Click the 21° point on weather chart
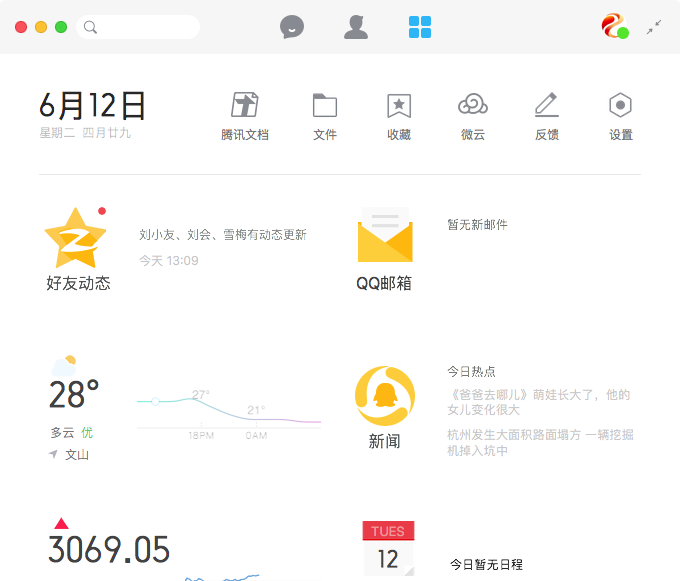Screen dimensions: 680x581 [256, 410]
